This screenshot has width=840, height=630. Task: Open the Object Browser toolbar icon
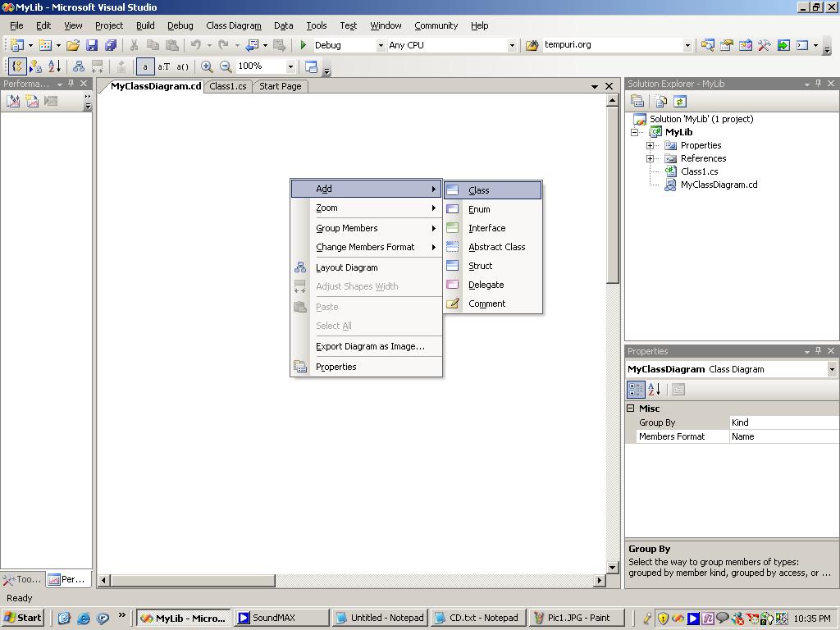point(745,45)
